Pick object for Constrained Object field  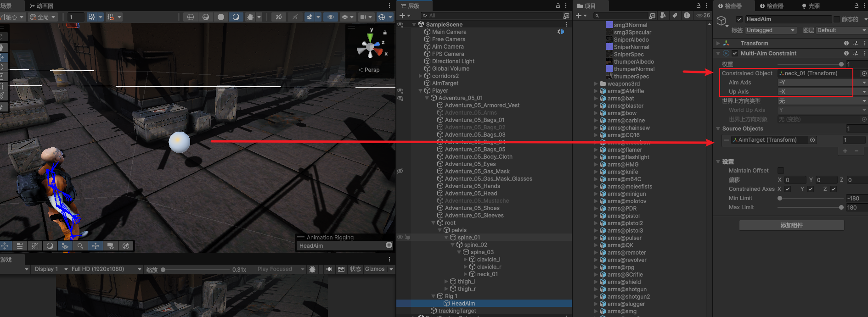click(864, 73)
